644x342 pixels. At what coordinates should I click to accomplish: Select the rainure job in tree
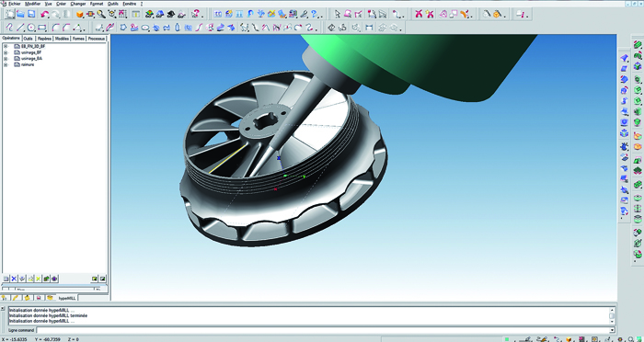[27, 65]
